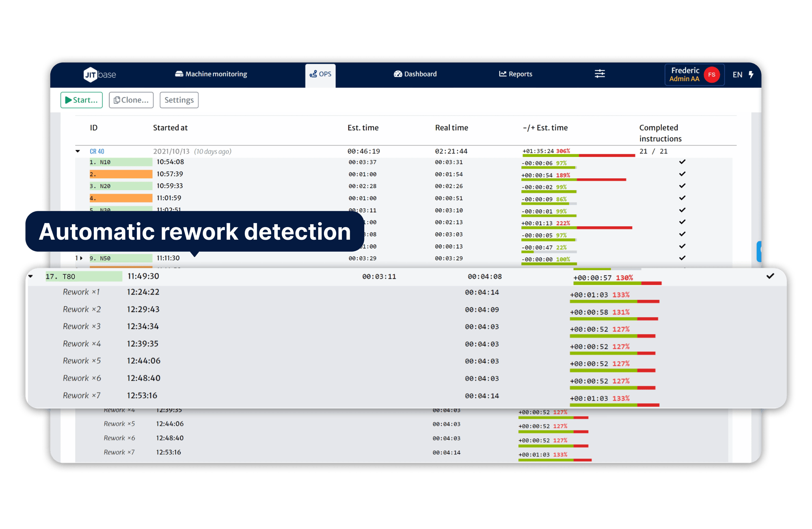Click the JITbase logo
The width and height of the screenshot is (812, 529).
click(x=99, y=74)
